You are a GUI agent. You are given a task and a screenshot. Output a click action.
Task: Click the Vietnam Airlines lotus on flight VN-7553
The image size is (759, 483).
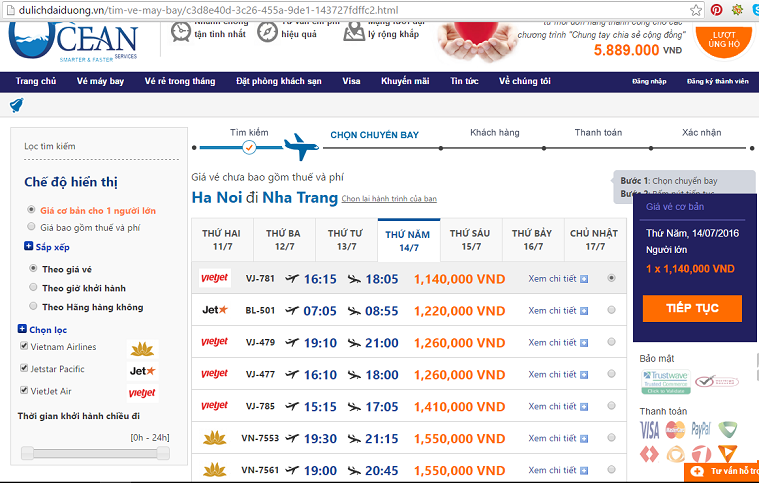click(x=214, y=438)
